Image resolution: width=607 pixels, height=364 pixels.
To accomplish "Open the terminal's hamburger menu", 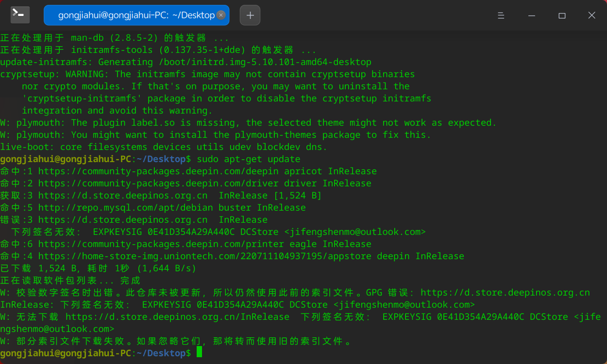I will pyautogui.click(x=501, y=15).
